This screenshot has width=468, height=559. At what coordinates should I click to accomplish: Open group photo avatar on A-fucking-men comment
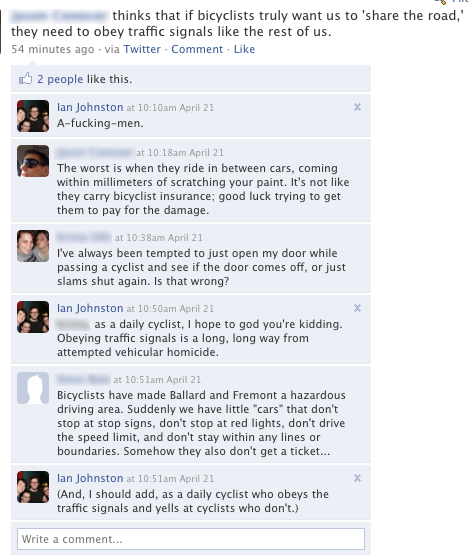33,116
